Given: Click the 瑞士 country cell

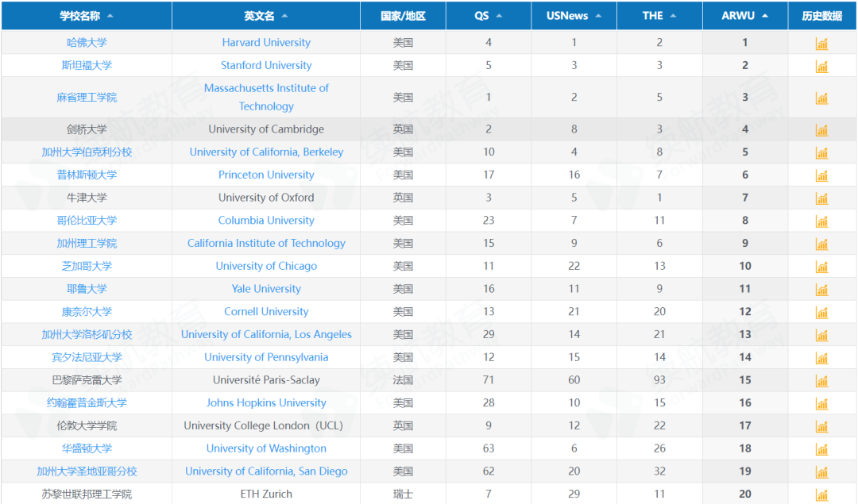Looking at the screenshot, I should (x=404, y=494).
